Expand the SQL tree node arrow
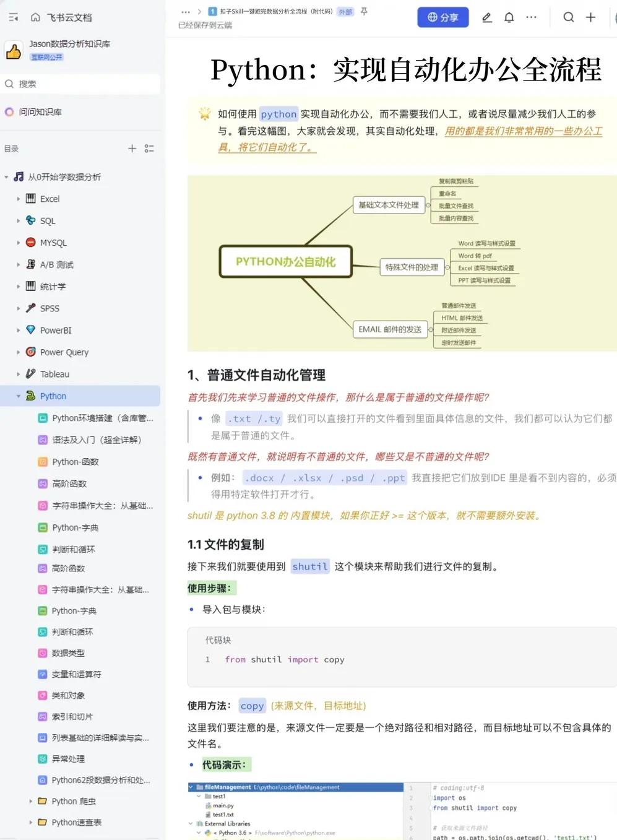This screenshot has width=617, height=840. point(18,221)
